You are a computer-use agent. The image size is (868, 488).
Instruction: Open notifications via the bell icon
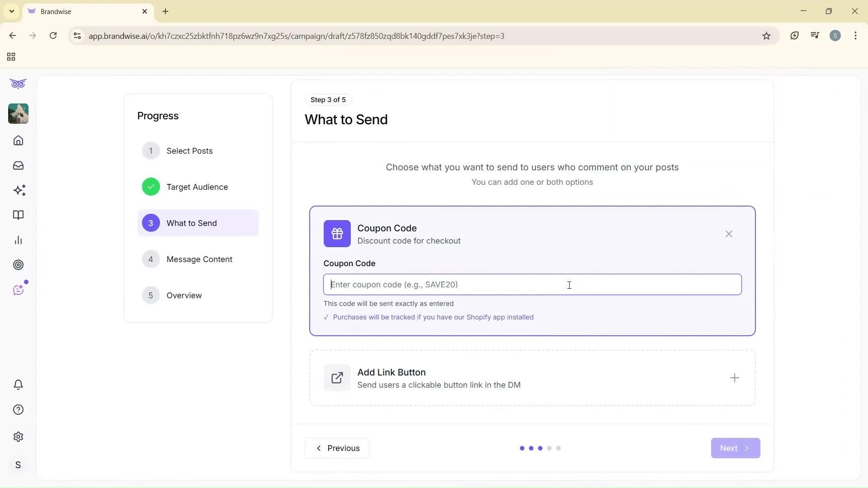tap(18, 385)
